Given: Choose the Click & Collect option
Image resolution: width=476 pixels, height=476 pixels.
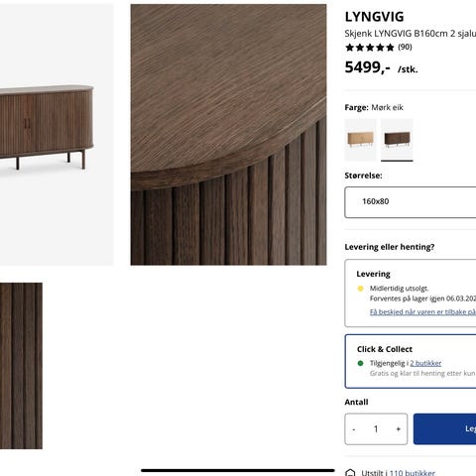Looking at the screenshot, I should (x=411, y=361).
